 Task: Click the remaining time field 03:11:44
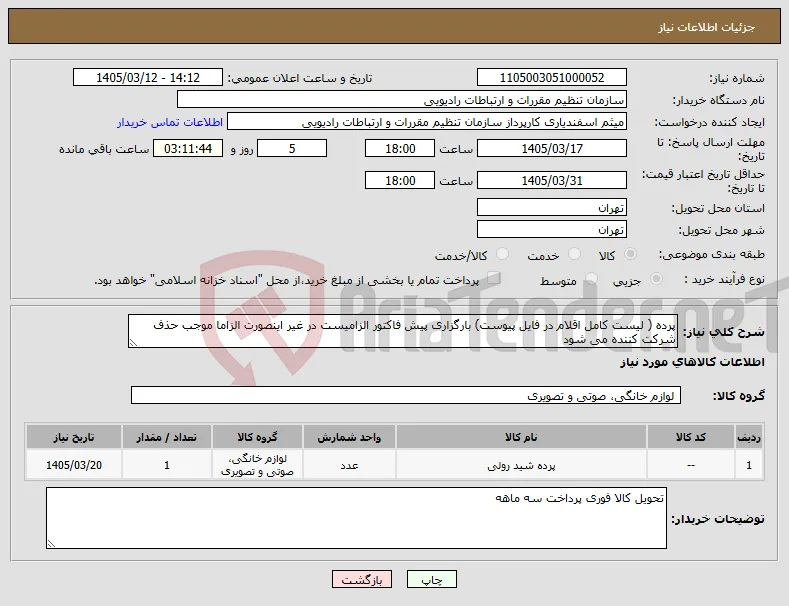[188, 148]
